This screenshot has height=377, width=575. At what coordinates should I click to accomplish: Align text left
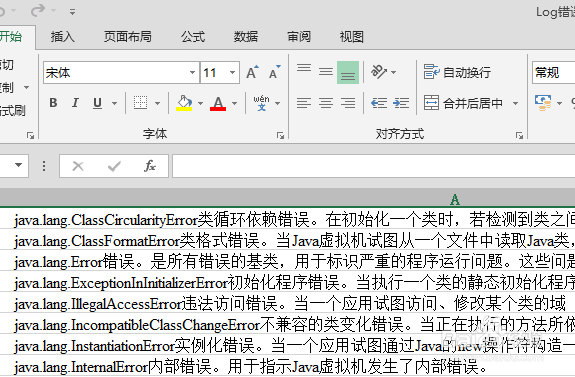[x=304, y=103]
